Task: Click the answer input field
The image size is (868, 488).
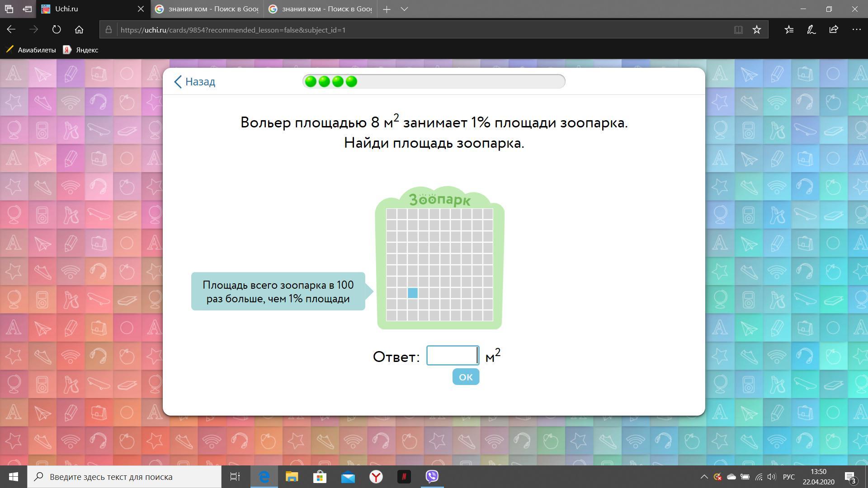Action: 452,356
